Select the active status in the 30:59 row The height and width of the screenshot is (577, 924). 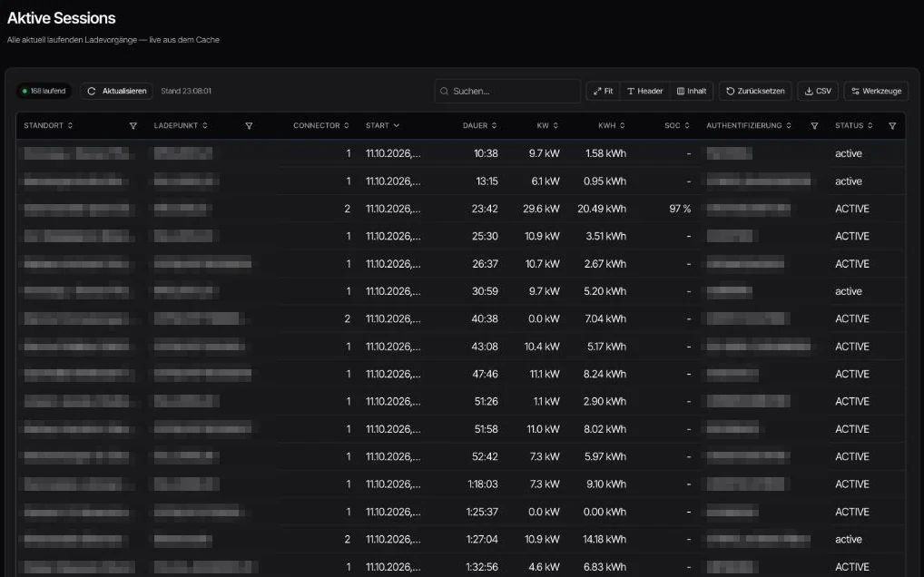click(849, 291)
